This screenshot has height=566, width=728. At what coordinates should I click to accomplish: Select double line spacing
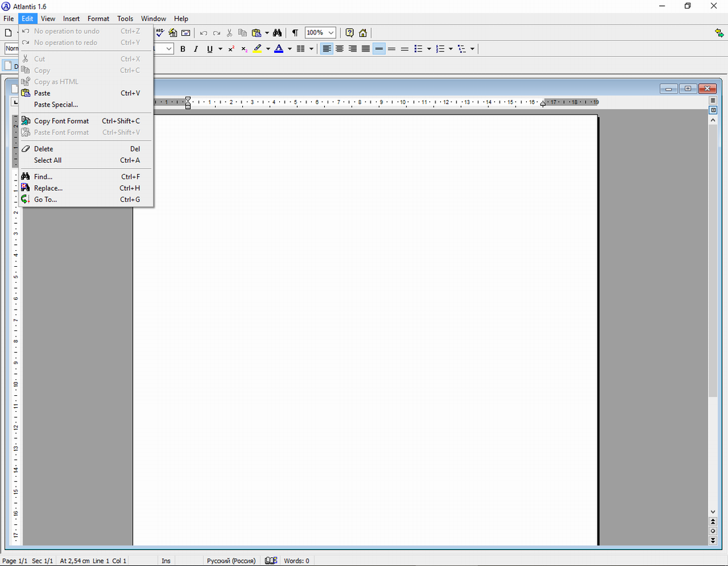405,49
